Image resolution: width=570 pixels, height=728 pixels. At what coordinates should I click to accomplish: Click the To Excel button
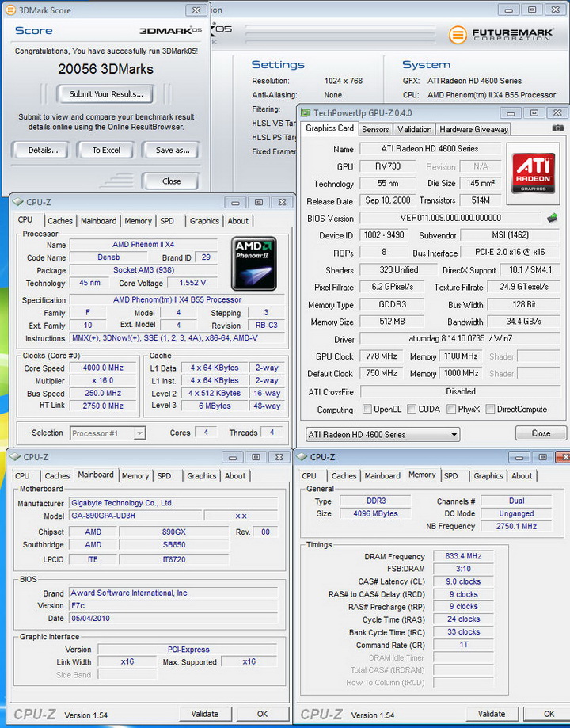(106, 150)
